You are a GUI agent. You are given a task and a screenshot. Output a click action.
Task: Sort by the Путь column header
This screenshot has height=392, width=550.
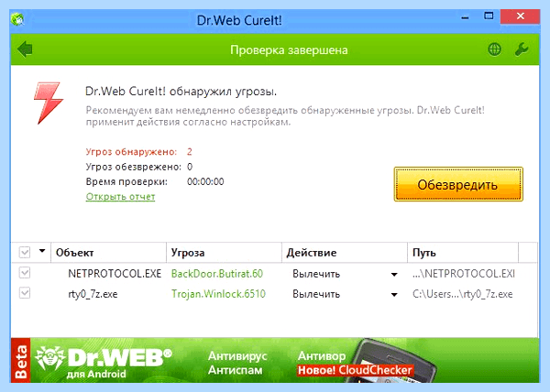pos(463,253)
